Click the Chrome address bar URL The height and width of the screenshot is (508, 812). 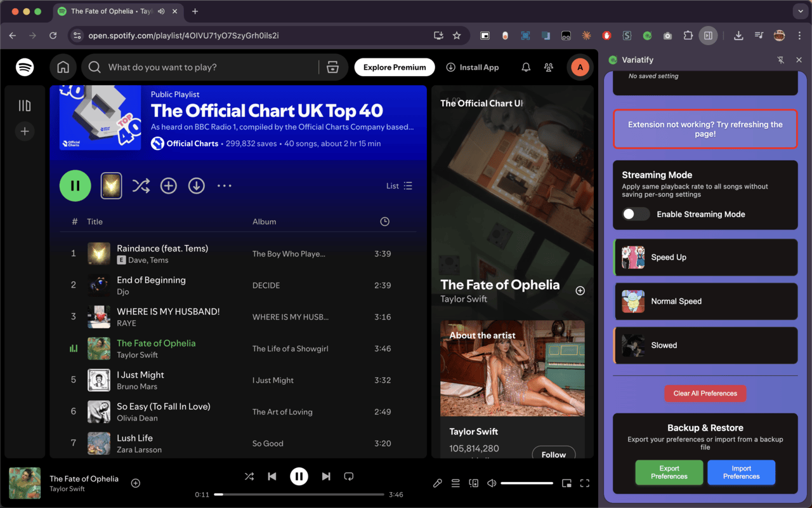[x=184, y=36]
